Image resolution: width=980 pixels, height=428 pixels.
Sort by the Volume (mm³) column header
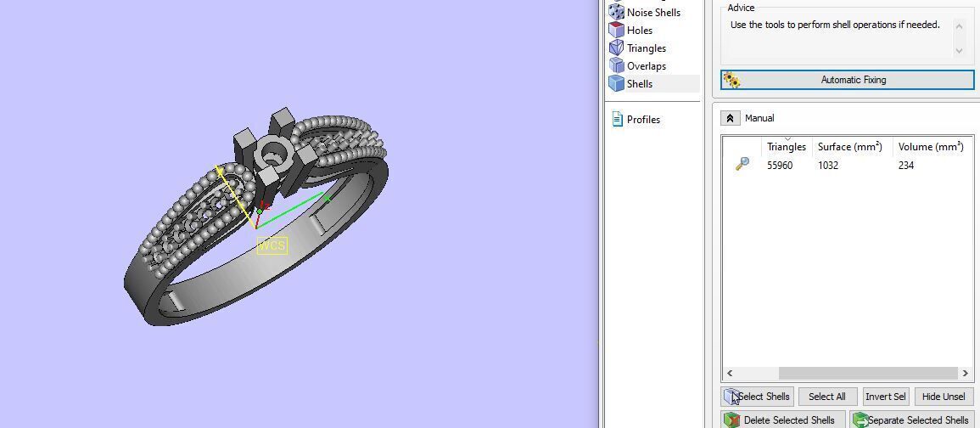(932, 147)
